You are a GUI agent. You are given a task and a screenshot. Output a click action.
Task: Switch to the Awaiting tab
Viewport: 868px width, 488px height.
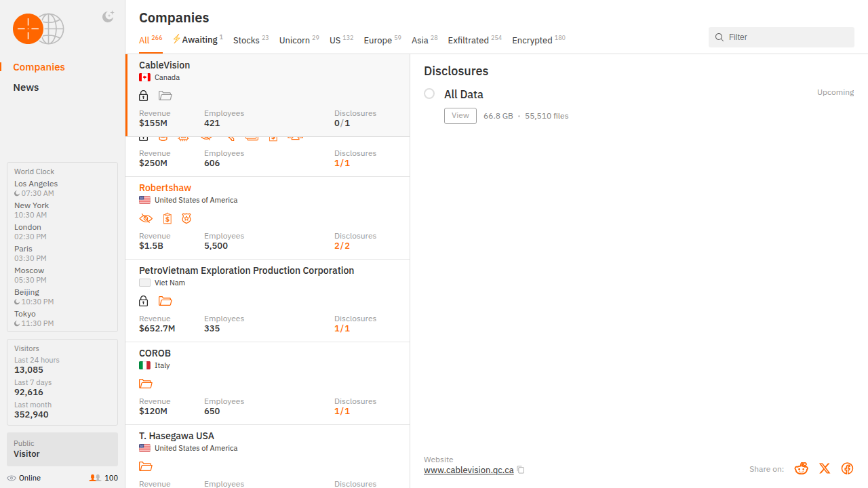coord(198,40)
